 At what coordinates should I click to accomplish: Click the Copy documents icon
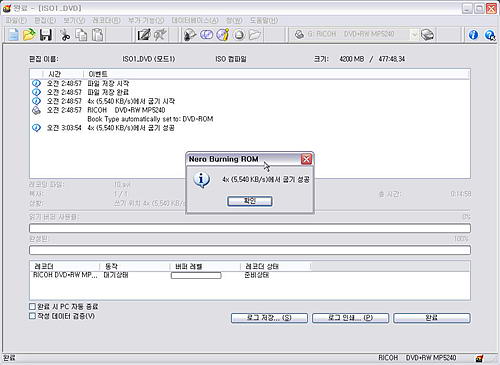81,35
